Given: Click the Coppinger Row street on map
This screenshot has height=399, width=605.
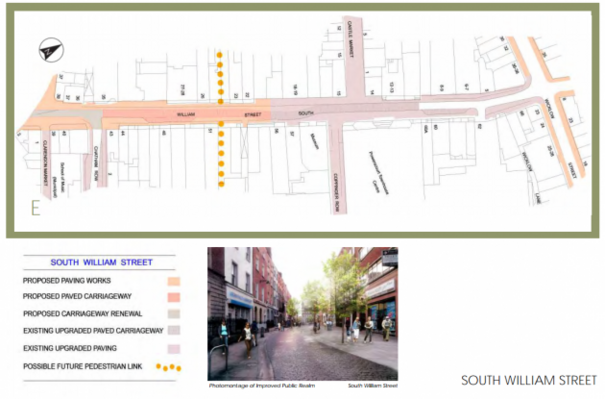Looking at the screenshot, I should [336, 192].
